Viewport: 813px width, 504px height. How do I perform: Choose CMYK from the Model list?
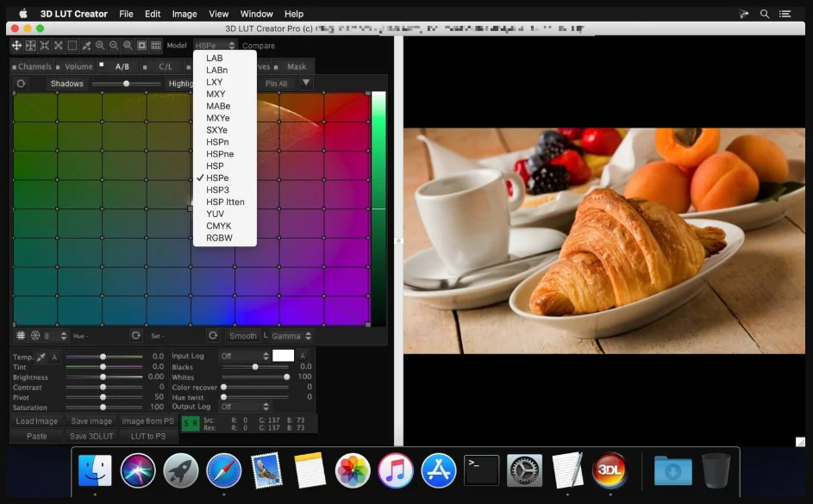click(x=219, y=226)
